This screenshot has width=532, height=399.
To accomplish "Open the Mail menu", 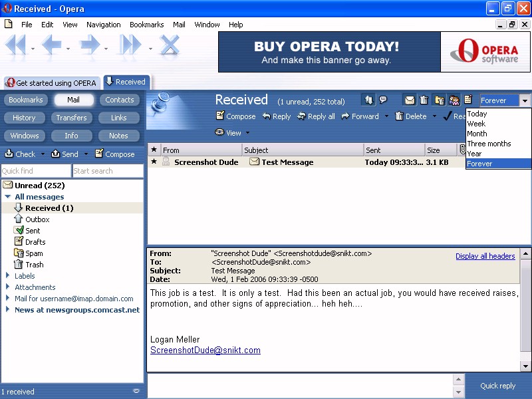I will click(179, 25).
